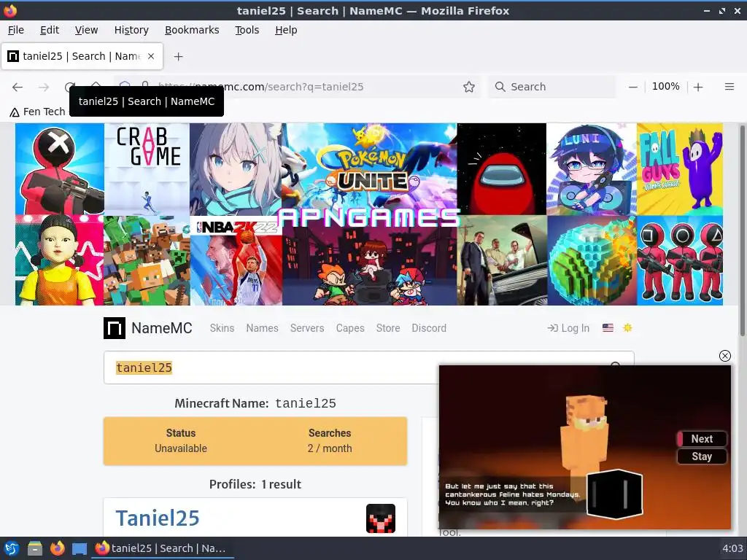
Task: Open the Fen Tech bookmark
Action: click(38, 112)
